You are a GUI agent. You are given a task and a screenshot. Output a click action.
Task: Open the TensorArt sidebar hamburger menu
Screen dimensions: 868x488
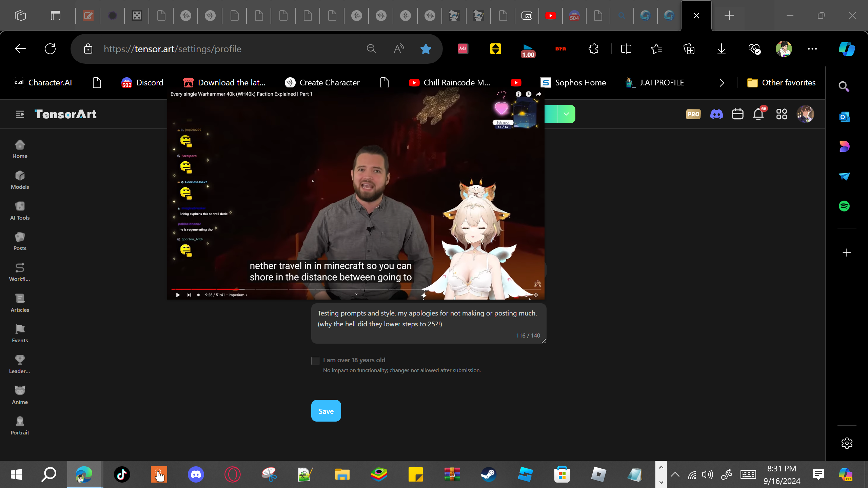point(20,114)
